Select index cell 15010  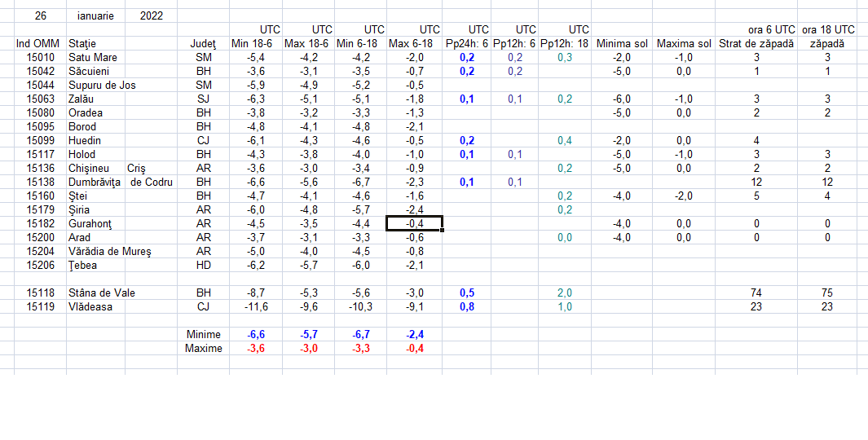click(41, 58)
